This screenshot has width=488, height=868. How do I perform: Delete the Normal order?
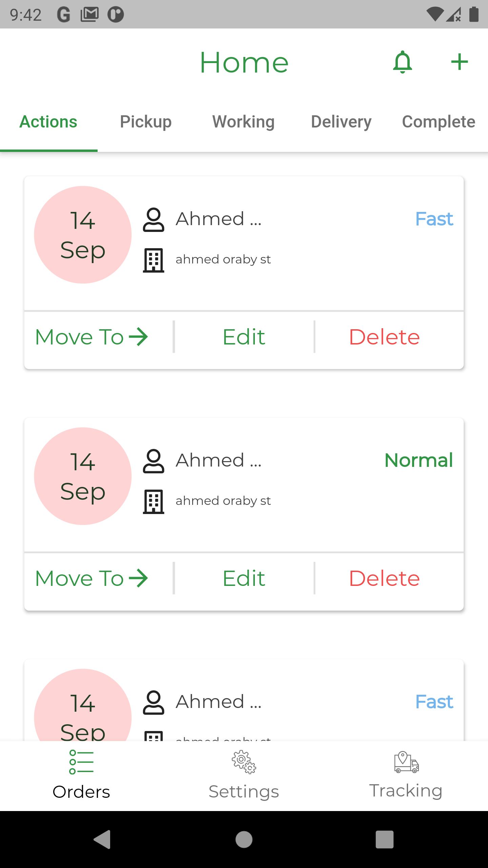(385, 578)
